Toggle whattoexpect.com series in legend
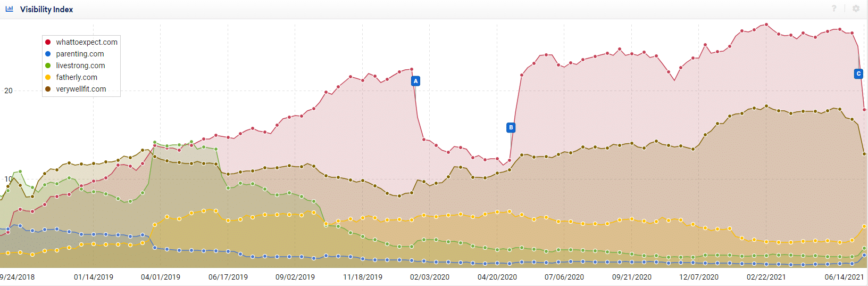 click(x=87, y=42)
